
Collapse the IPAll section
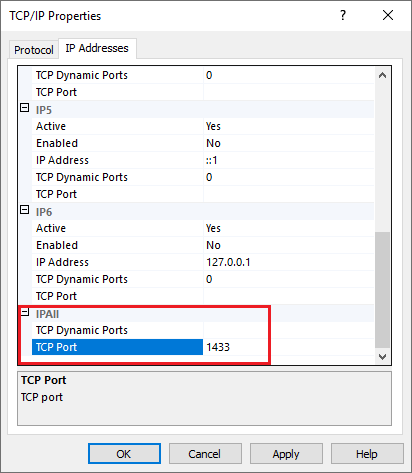coord(25,312)
